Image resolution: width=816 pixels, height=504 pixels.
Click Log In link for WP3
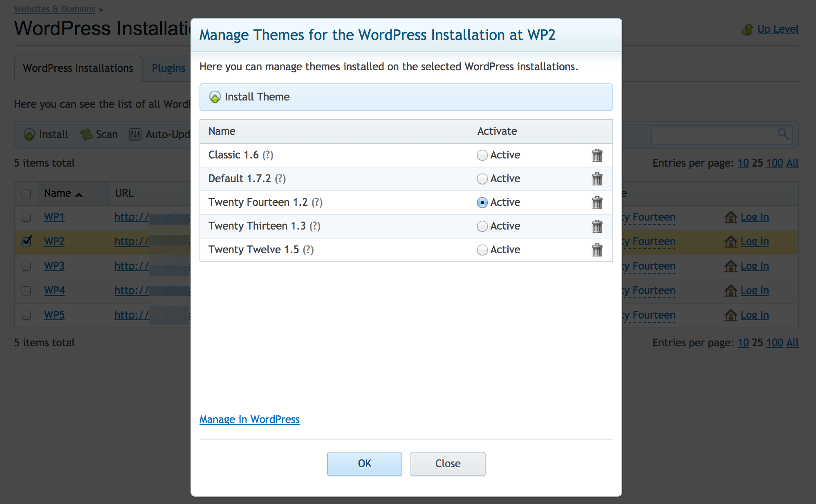tap(755, 266)
